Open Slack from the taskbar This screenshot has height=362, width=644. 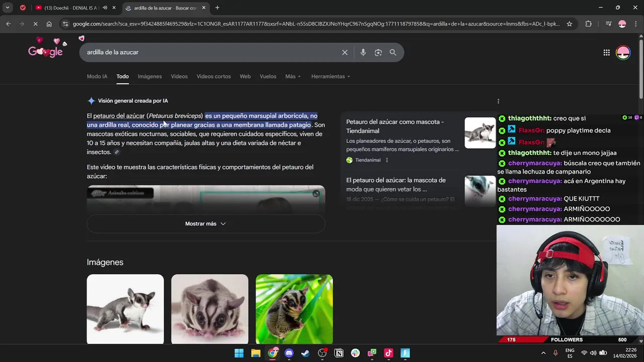[x=356, y=353]
